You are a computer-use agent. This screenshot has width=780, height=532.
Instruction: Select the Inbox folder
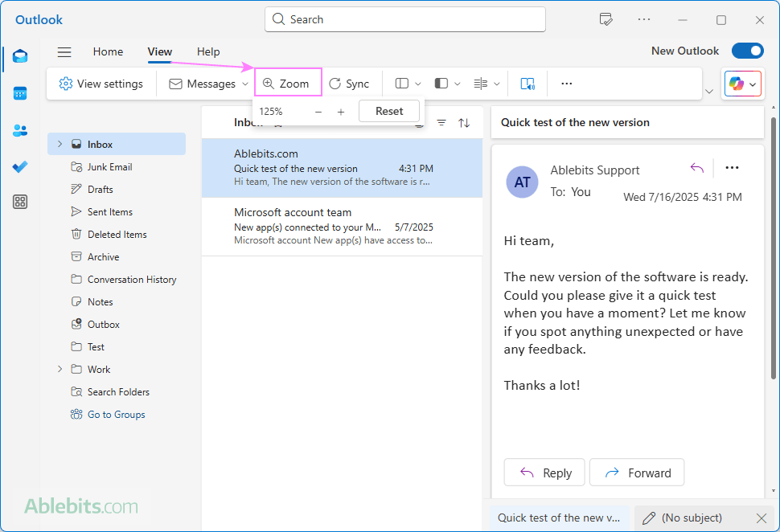click(117, 144)
